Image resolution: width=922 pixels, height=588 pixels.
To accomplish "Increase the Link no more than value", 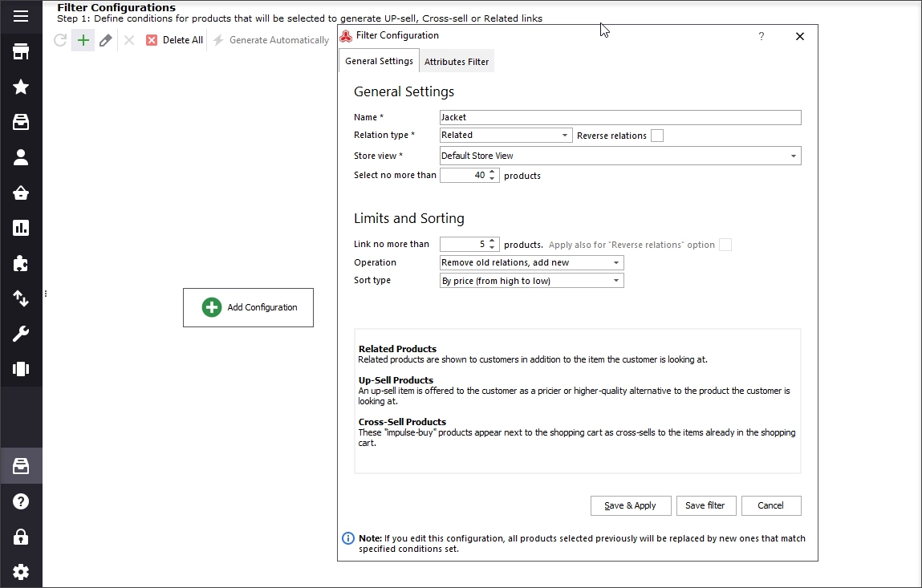I will click(x=492, y=241).
